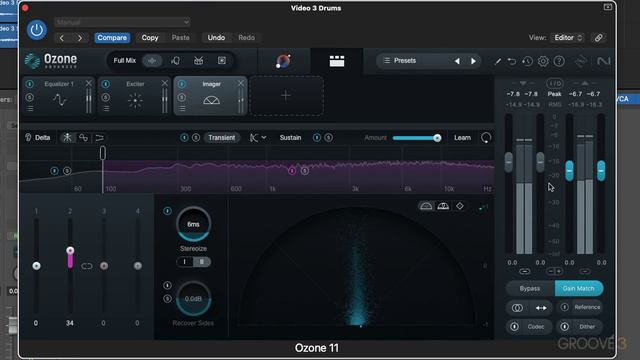Add a new module with plus slot
This screenshot has width=640, height=360.
pyautogui.click(x=286, y=96)
